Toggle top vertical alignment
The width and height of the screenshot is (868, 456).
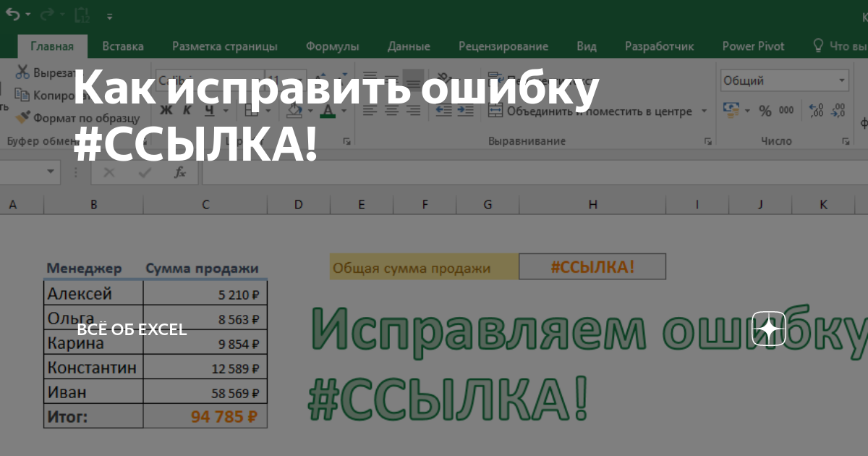(370, 79)
